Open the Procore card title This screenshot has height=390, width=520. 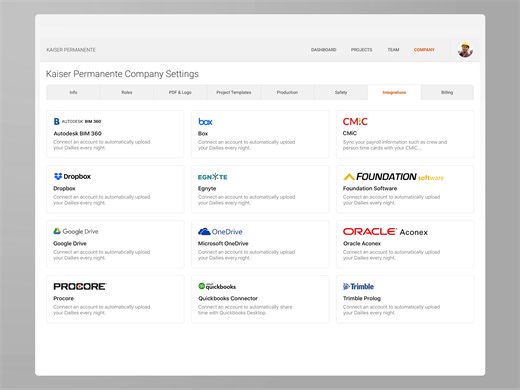(x=64, y=298)
